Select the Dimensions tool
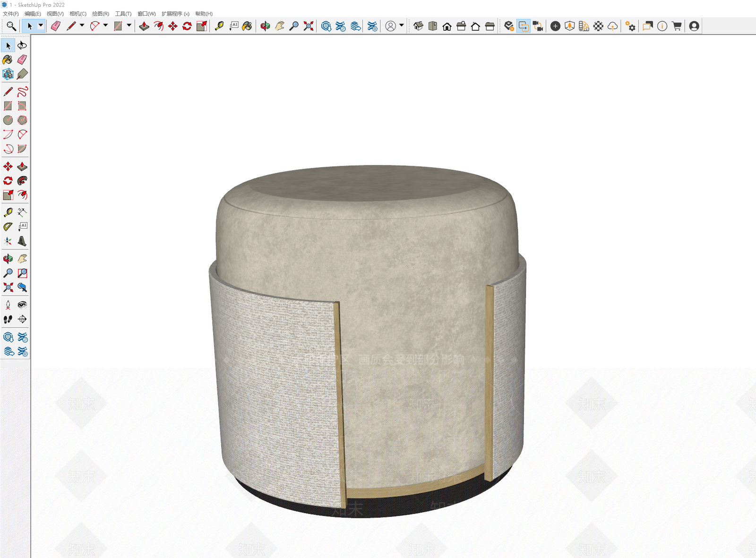The height and width of the screenshot is (558, 756). [x=22, y=212]
